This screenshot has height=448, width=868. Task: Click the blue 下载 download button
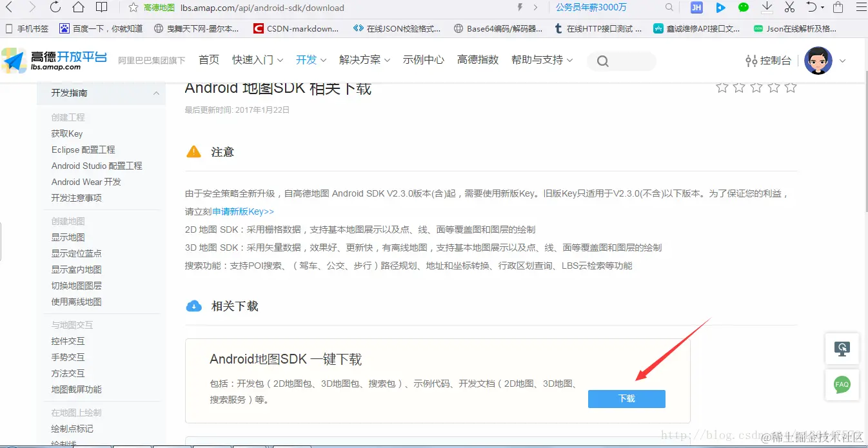tap(626, 398)
